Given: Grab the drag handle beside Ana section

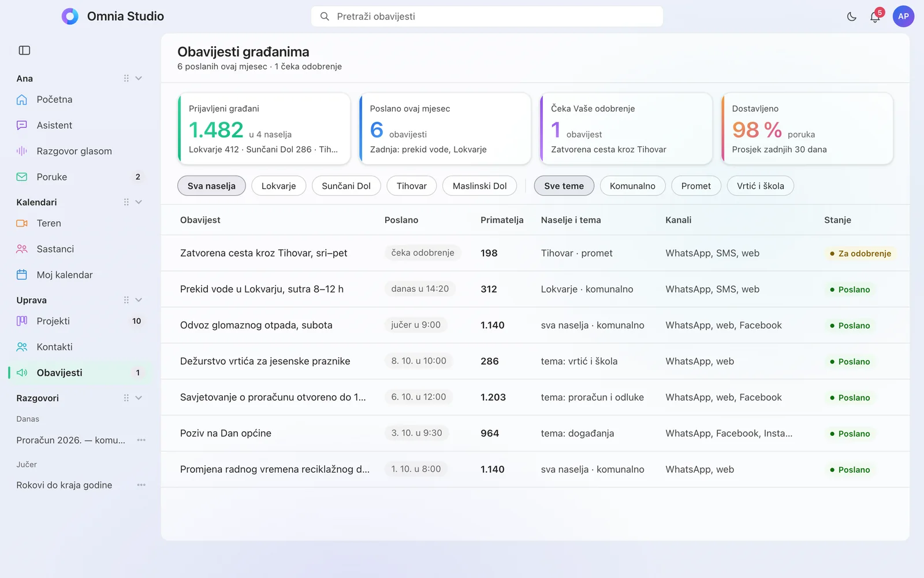Looking at the screenshot, I should tap(126, 79).
